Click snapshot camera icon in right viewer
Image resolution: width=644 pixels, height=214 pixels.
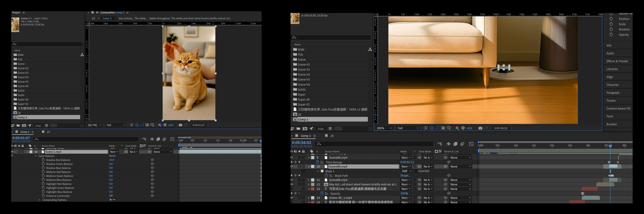tap(480, 128)
